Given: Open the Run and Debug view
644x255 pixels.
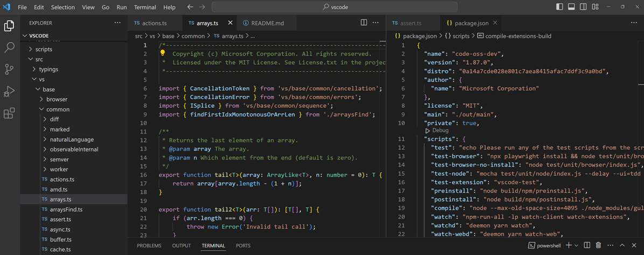Looking at the screenshot, I should pos(9,91).
